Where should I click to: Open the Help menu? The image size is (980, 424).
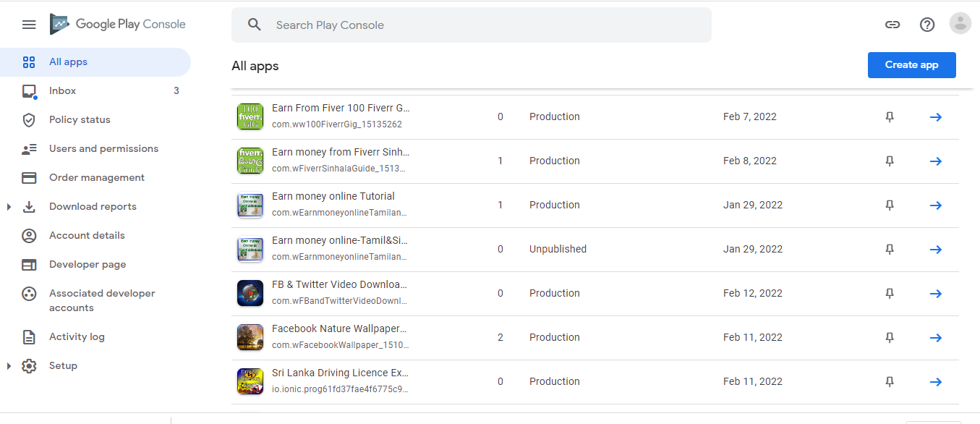[927, 24]
